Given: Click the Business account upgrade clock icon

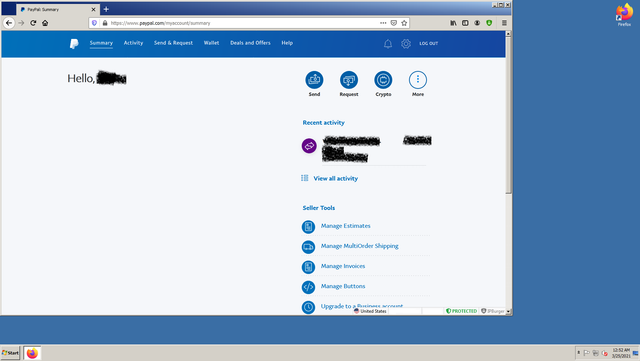Looking at the screenshot, I should (308, 307).
